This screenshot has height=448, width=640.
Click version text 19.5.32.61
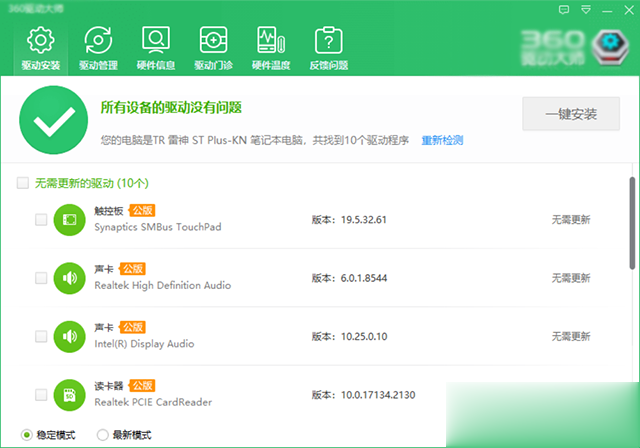(364, 220)
